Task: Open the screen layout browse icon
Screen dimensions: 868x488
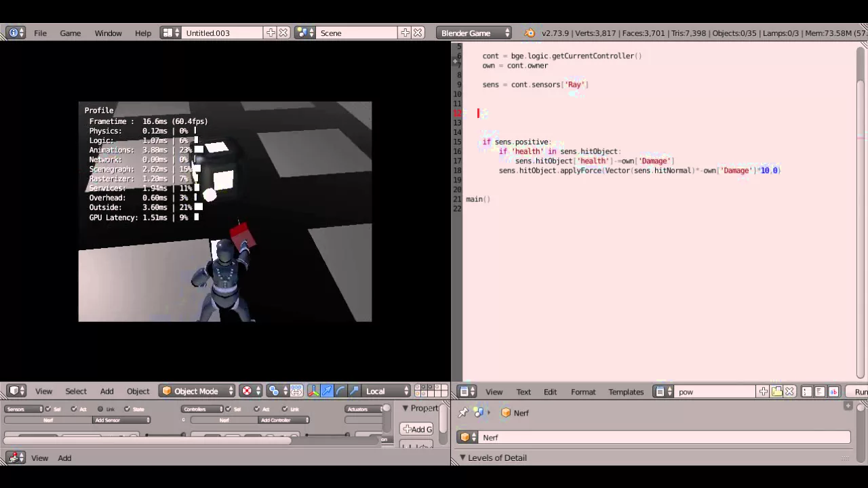Action: click(170, 33)
